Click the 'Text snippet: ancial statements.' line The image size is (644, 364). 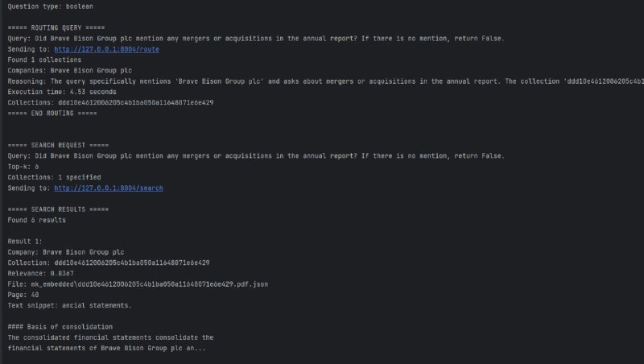pyautogui.click(x=69, y=306)
